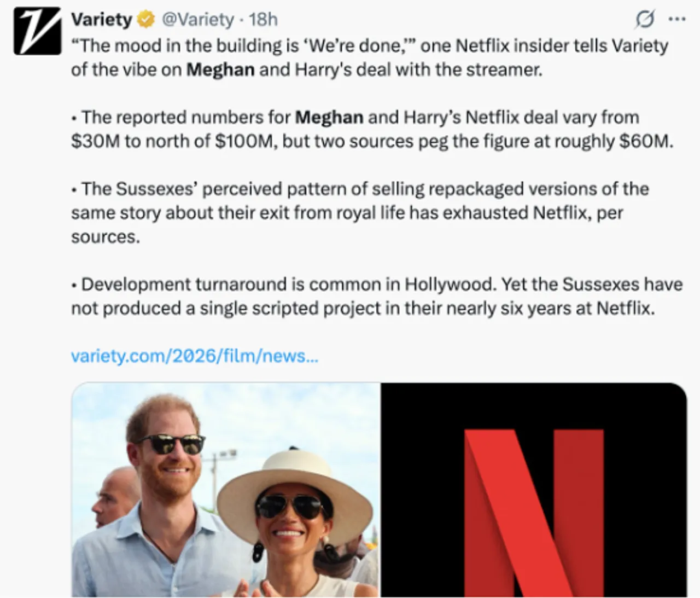Viewport: 700px width, 598px height.
Task: Open the three-dot more options menu
Action: [676, 20]
